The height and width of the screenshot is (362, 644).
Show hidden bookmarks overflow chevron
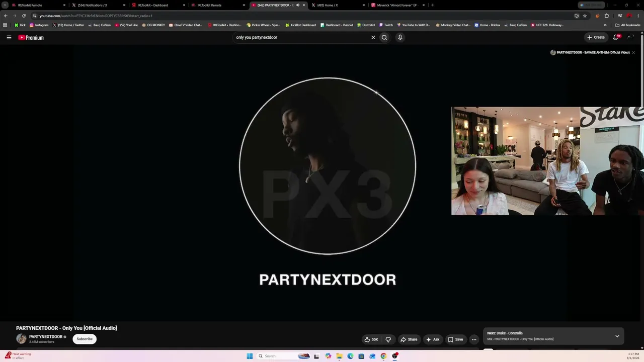coord(605,25)
